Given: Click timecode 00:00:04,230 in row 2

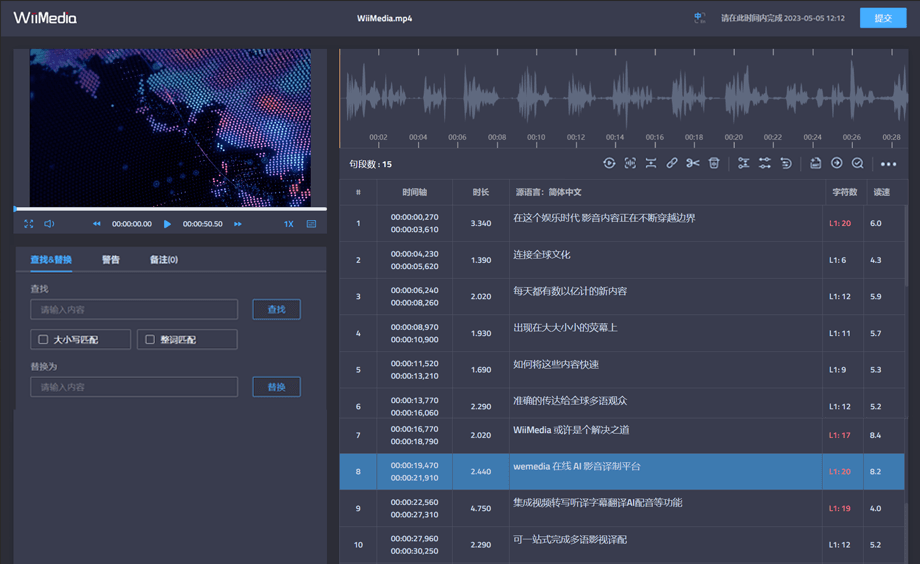Looking at the screenshot, I should [x=414, y=254].
